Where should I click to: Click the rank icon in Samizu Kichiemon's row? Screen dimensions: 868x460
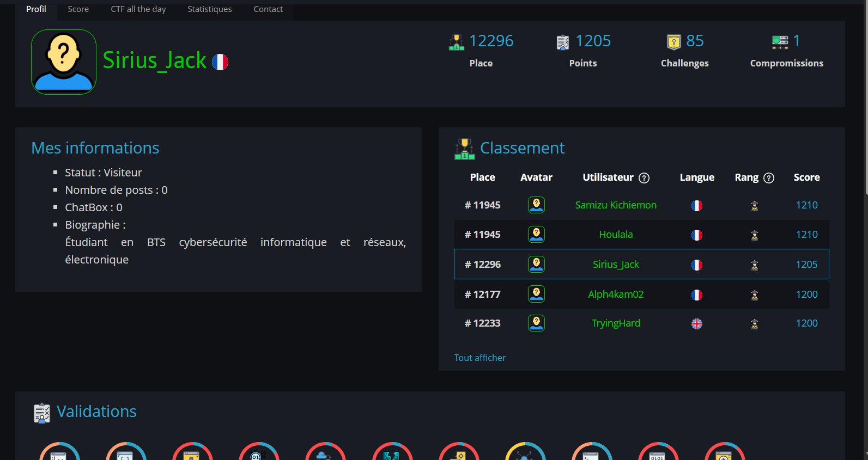tap(755, 206)
